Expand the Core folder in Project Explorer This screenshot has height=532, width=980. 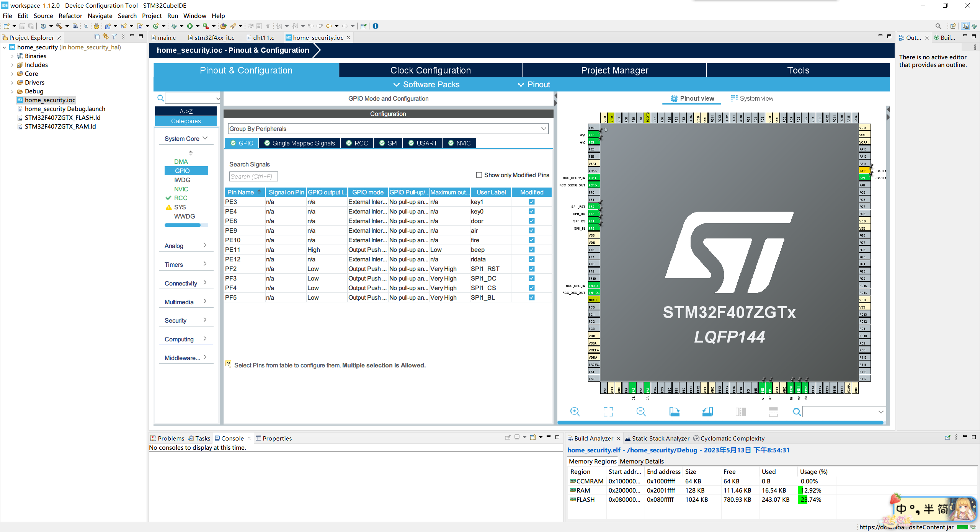point(12,73)
